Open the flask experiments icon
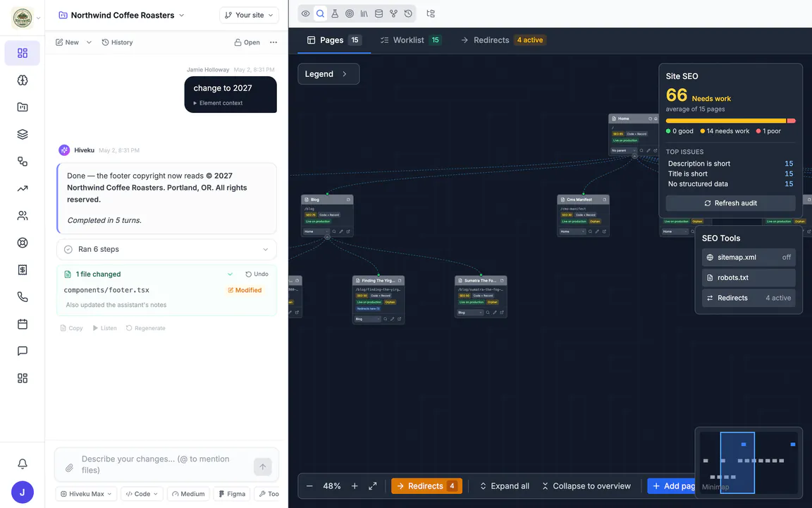 335,14
